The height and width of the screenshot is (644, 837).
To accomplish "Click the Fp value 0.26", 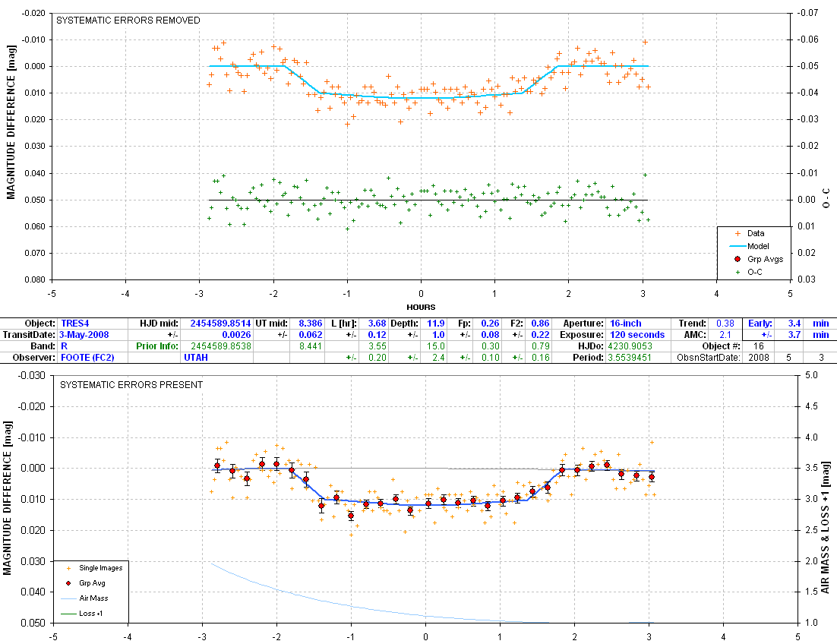I will pyautogui.click(x=490, y=324).
